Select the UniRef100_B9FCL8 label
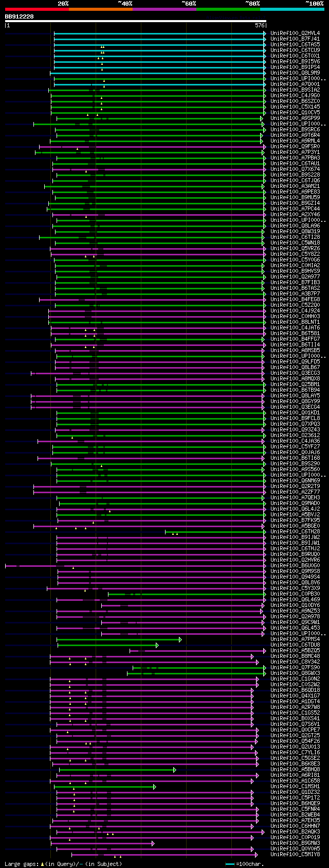Screen dimensions: 329x868 point(295,418)
